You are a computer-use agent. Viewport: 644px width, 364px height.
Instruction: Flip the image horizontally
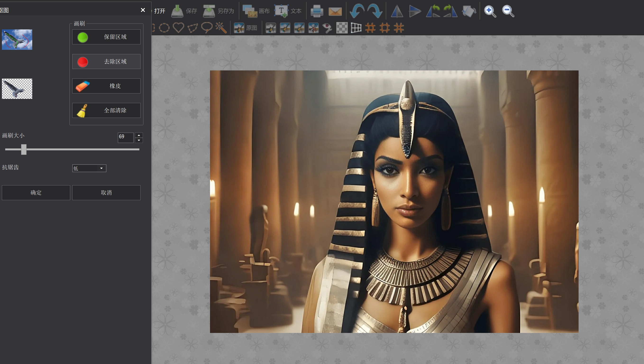click(x=397, y=11)
